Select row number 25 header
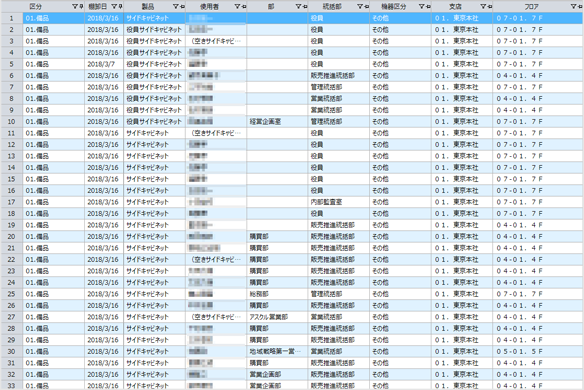 pyautogui.click(x=12, y=294)
